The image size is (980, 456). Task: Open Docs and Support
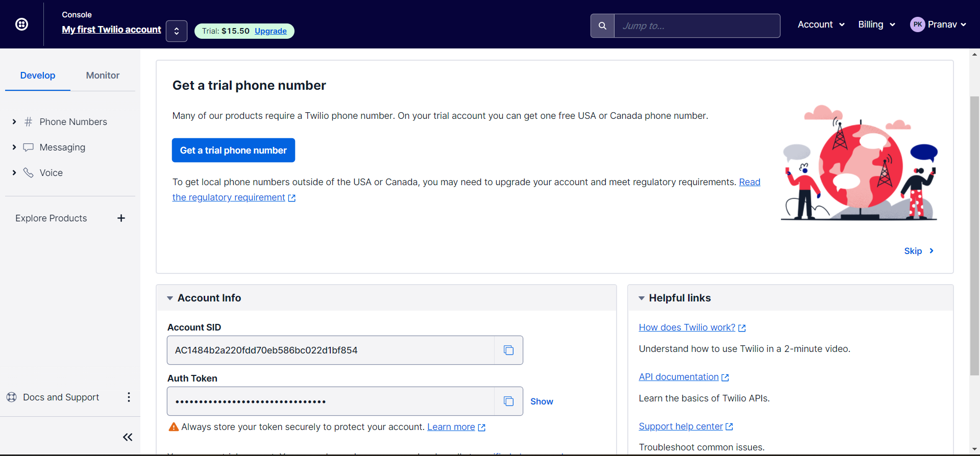click(61, 397)
